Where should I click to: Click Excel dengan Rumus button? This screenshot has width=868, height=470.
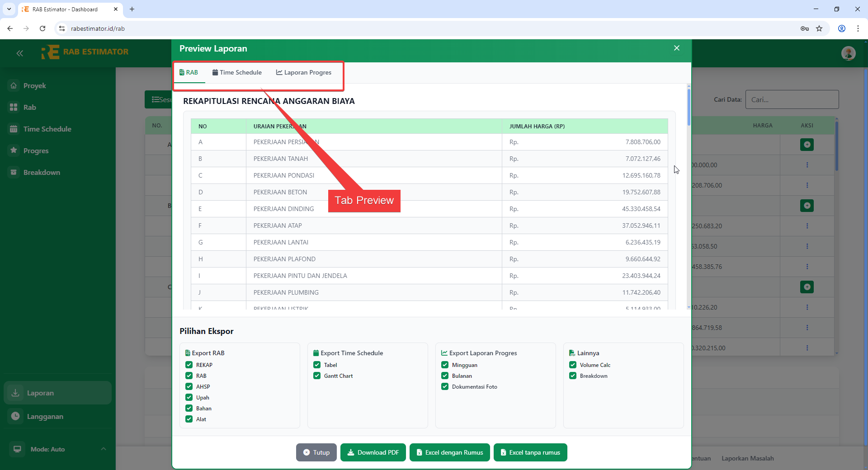tap(449, 452)
